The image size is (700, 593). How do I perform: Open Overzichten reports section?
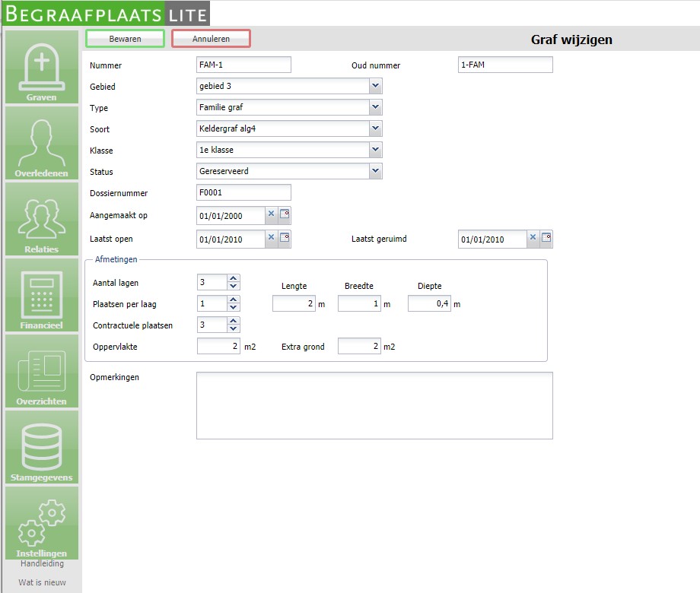coord(42,371)
